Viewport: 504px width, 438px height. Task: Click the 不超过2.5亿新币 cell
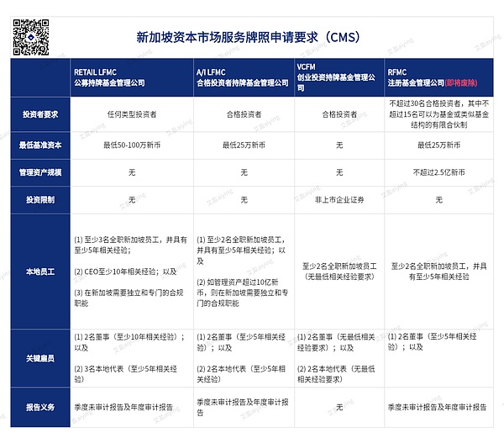coord(438,172)
